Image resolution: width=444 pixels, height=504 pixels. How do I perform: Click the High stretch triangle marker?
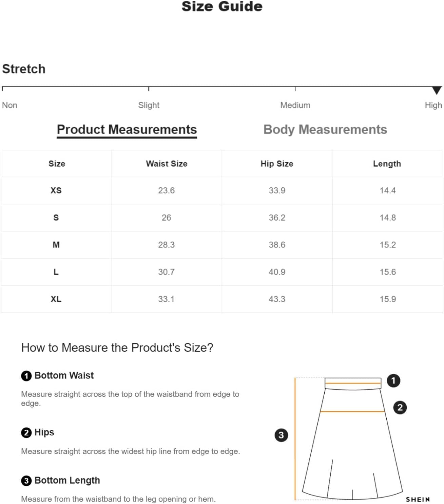click(437, 90)
